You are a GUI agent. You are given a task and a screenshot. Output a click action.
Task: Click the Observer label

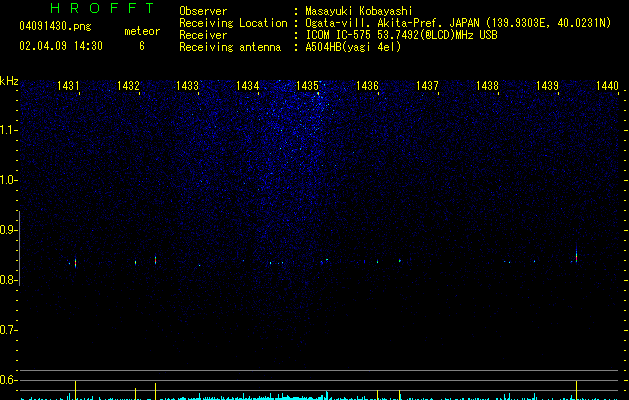[x=203, y=11]
